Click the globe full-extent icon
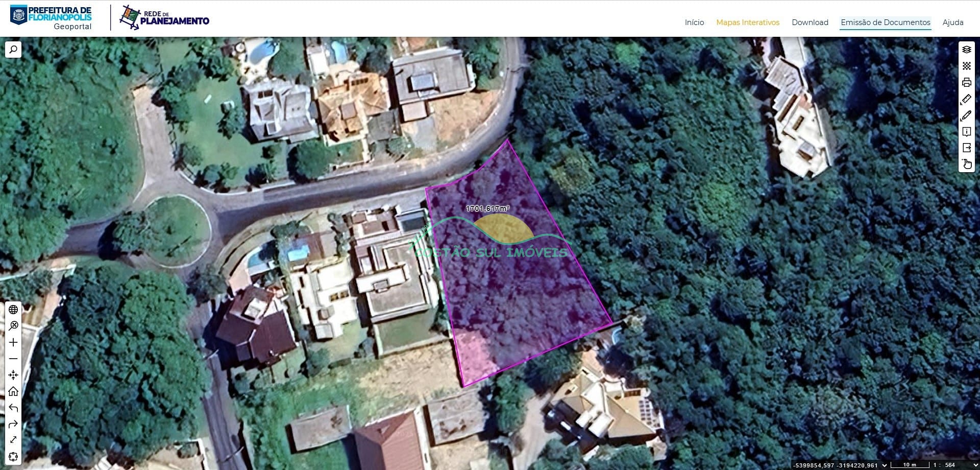This screenshot has height=470, width=980. [13, 310]
